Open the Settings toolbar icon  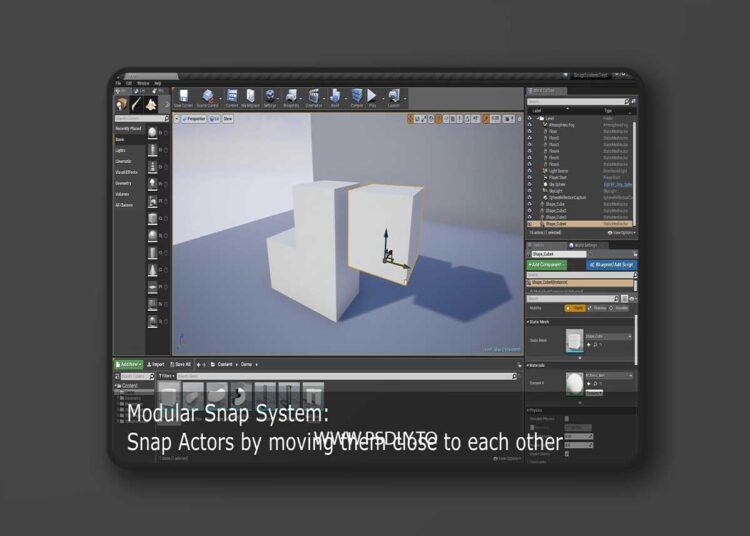click(x=270, y=98)
